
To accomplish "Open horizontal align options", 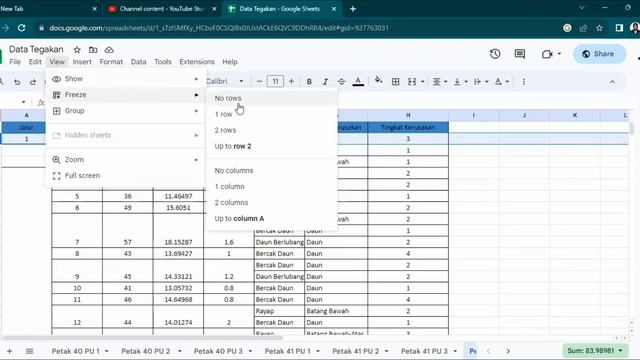I will (440, 82).
